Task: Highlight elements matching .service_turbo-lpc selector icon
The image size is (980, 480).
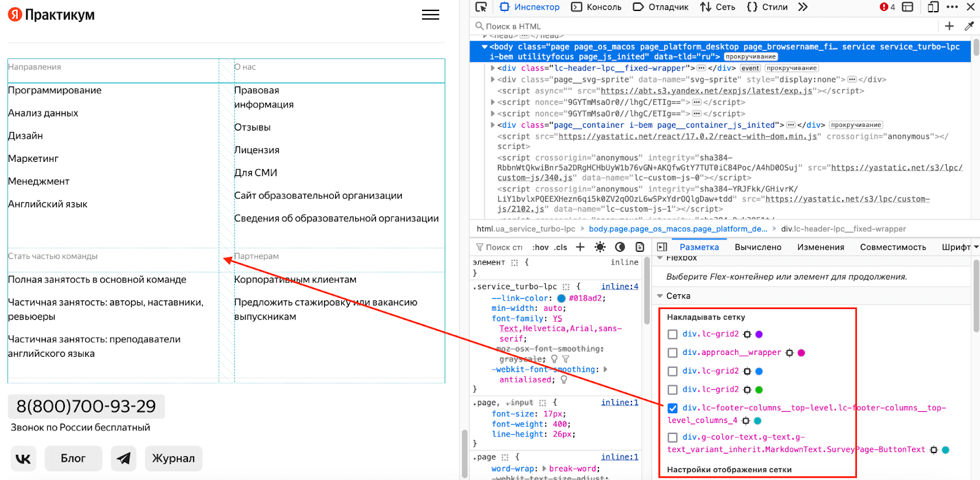Action: coord(566,286)
